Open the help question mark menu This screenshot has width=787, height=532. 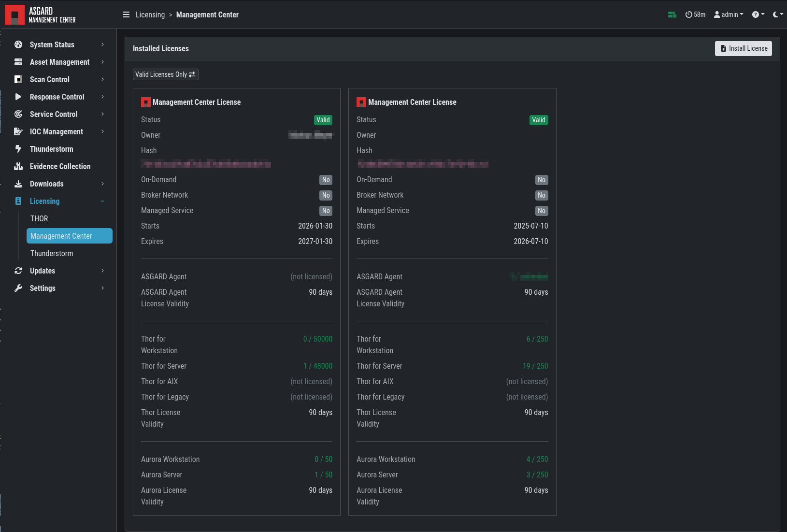coord(758,14)
